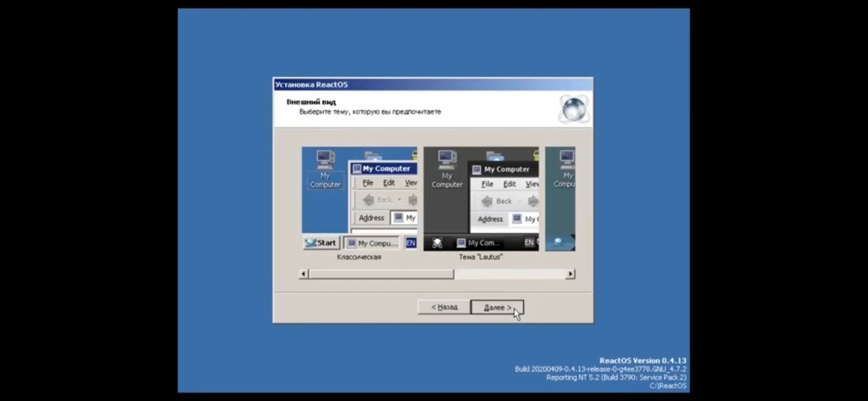The height and width of the screenshot is (401, 868).
Task: Click the Edit menu in the Lautus preview
Action: (x=509, y=184)
